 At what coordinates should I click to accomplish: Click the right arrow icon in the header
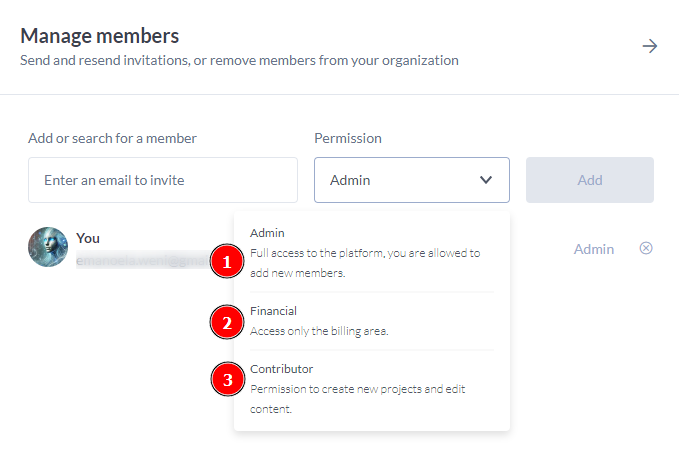pyautogui.click(x=650, y=46)
